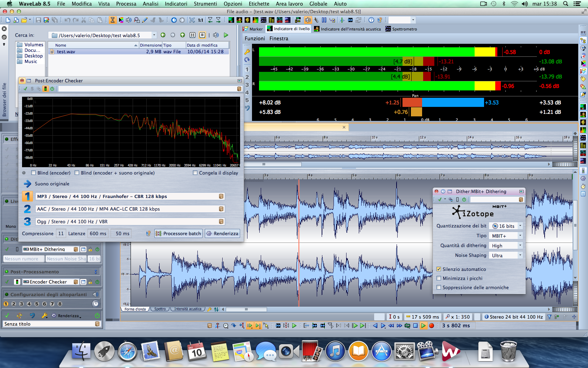Toggle power for Encoder Checker slot
The image size is (588, 368).
click(97, 282)
